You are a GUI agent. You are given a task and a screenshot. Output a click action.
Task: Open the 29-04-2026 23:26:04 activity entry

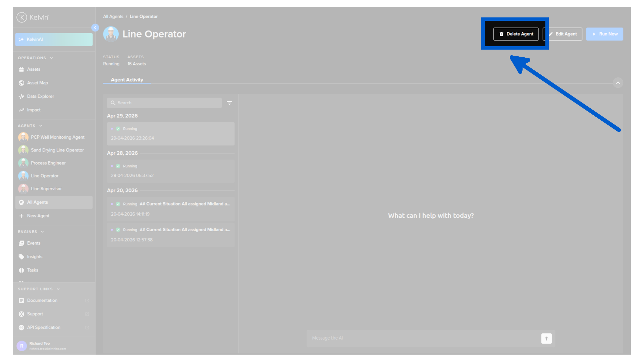click(x=171, y=134)
